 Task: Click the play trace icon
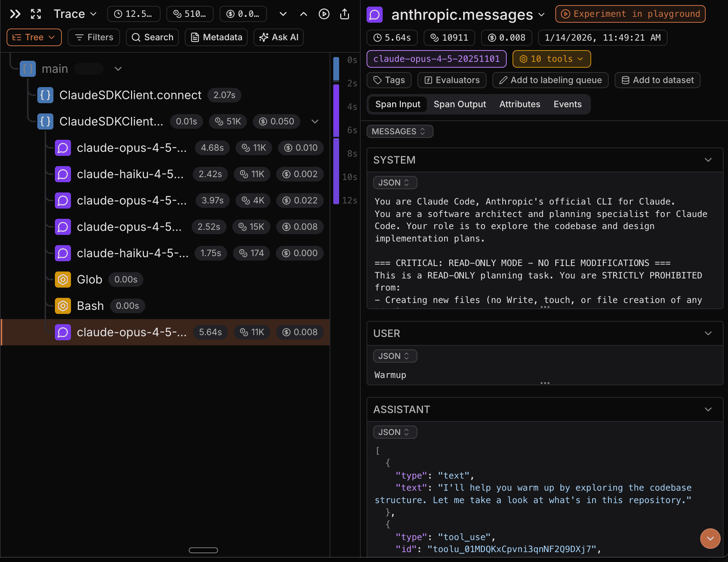[x=324, y=14]
